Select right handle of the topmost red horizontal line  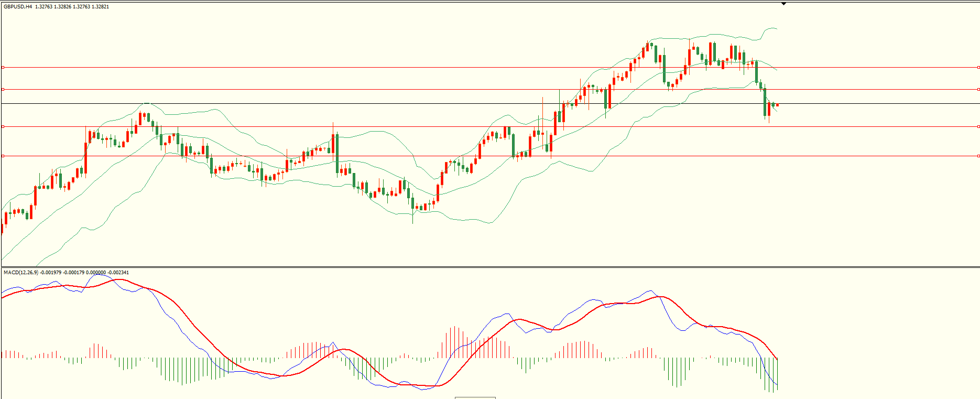(978, 67)
